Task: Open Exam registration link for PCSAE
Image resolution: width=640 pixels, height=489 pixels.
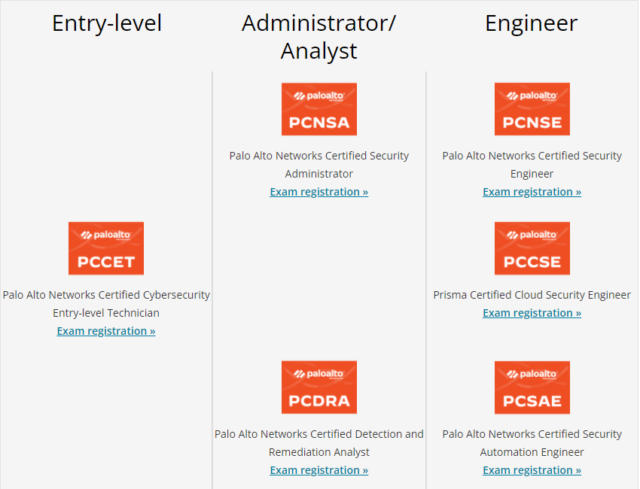Action: coord(532,470)
